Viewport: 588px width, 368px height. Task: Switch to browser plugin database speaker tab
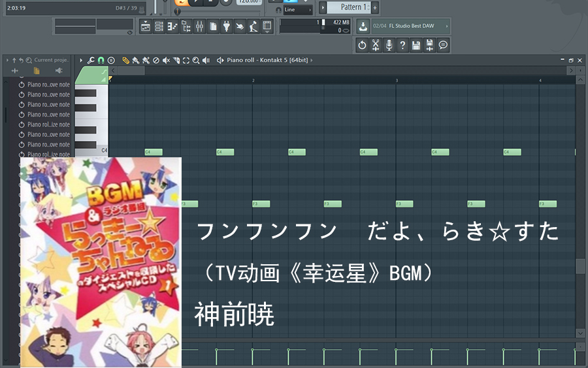coord(59,70)
